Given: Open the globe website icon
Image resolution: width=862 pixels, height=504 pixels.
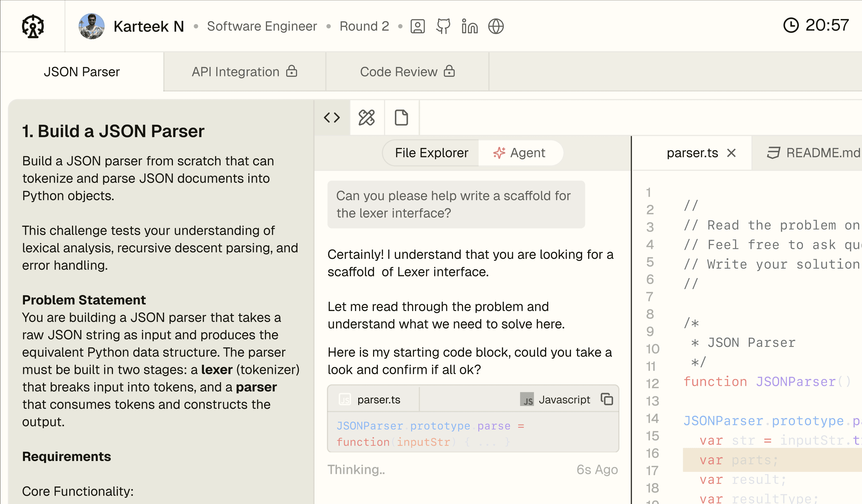Looking at the screenshot, I should click(496, 26).
